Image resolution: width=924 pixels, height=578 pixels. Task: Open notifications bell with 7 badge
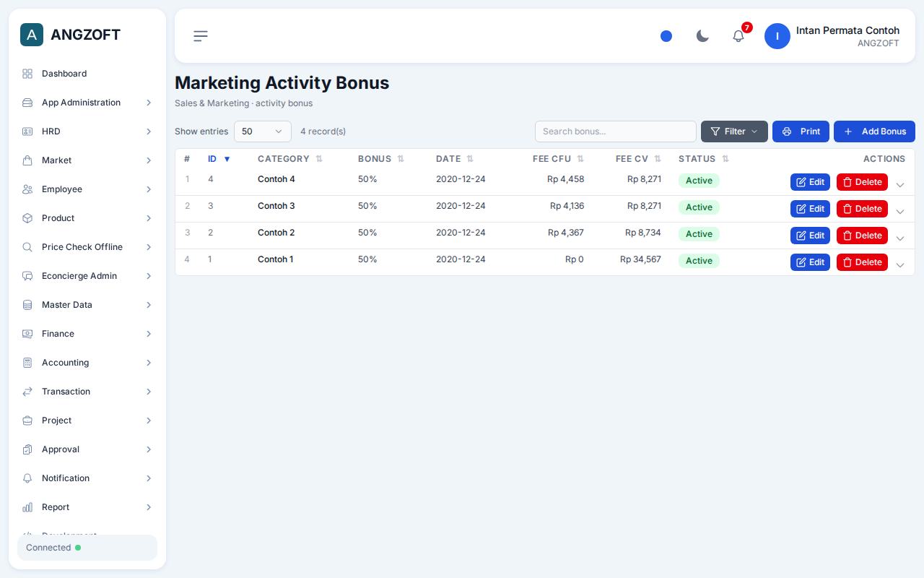pyautogui.click(x=738, y=36)
